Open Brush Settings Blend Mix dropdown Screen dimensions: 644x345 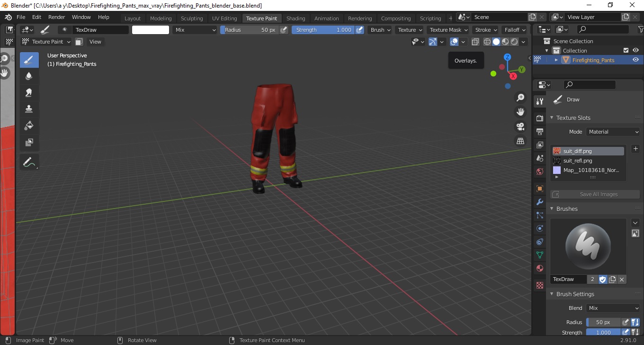[613, 308]
